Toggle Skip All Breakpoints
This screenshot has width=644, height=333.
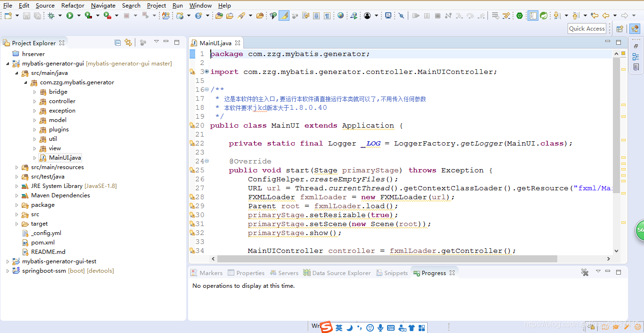(402, 15)
